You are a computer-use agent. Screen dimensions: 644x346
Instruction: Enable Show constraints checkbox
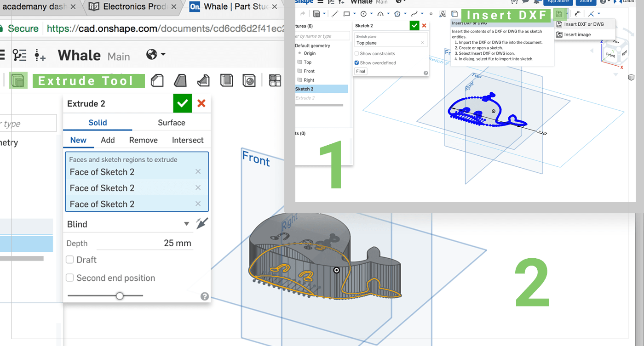click(356, 54)
